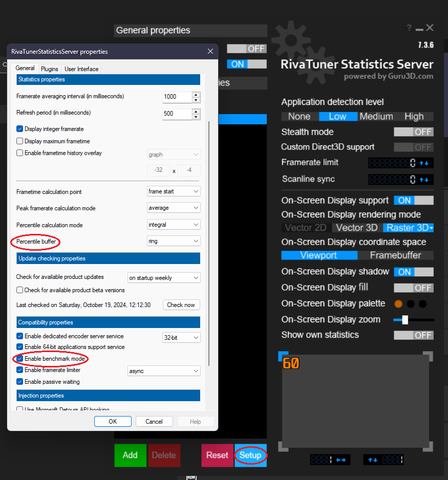
Task: Toggle Enable 64-bit applications support service
Action: point(19,347)
